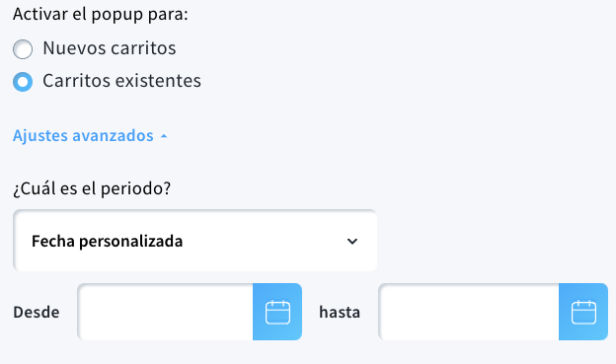
Task: Click the blue button at hasta field's right edge
Action: click(583, 312)
